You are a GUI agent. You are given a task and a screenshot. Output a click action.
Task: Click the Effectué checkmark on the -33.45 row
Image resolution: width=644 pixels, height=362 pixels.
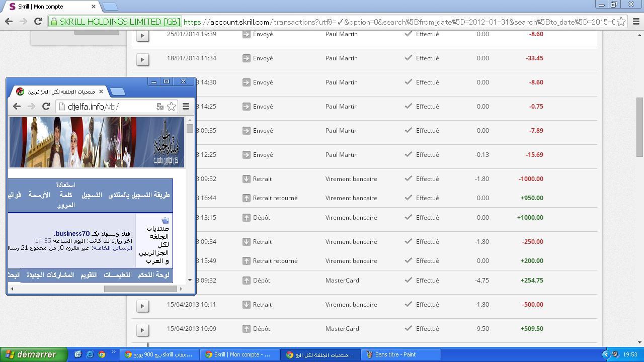409,58
